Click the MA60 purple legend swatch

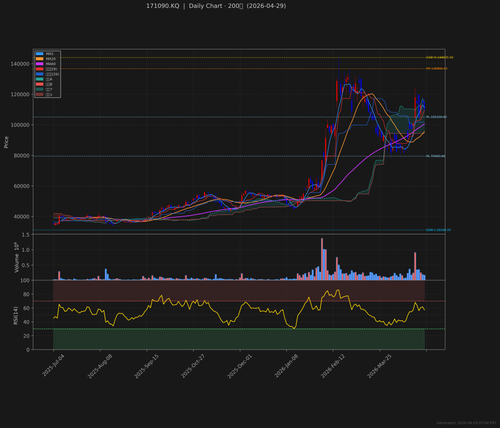(x=40, y=64)
